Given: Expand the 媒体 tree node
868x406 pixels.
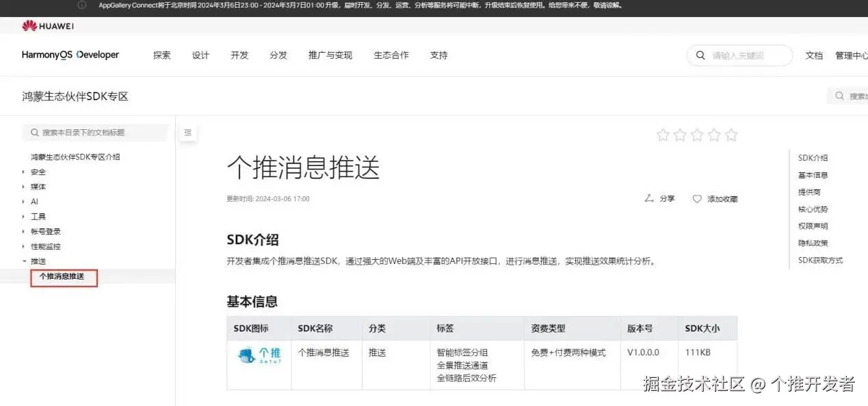Looking at the screenshot, I should [x=24, y=187].
